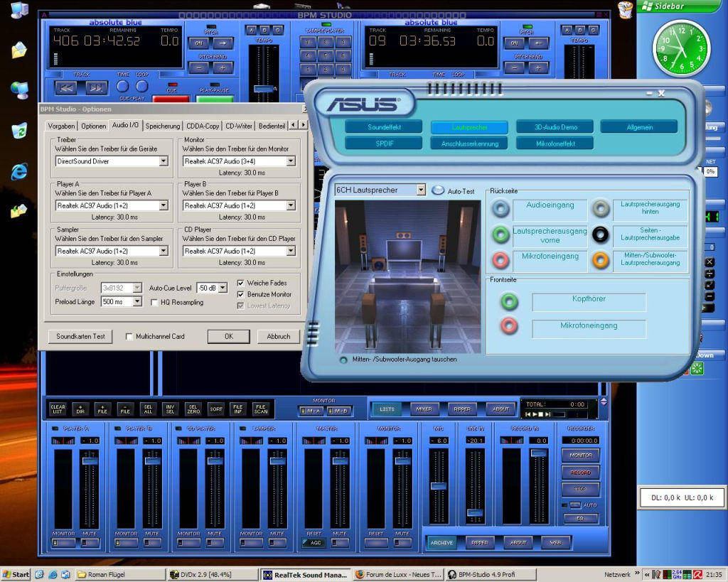Click the recorder MONITOR button

tap(580, 456)
